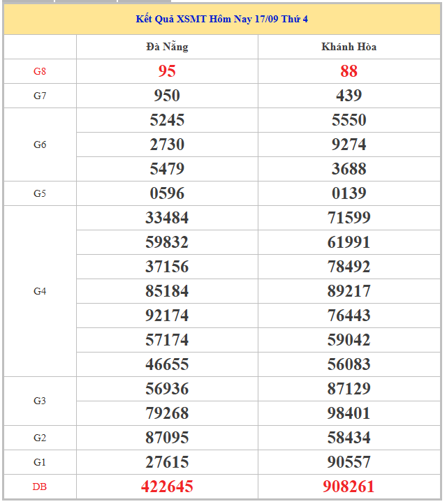Click the title Kết Quả XSMT Hôm Nay
This screenshot has width=447, height=504.
[x=221, y=19]
